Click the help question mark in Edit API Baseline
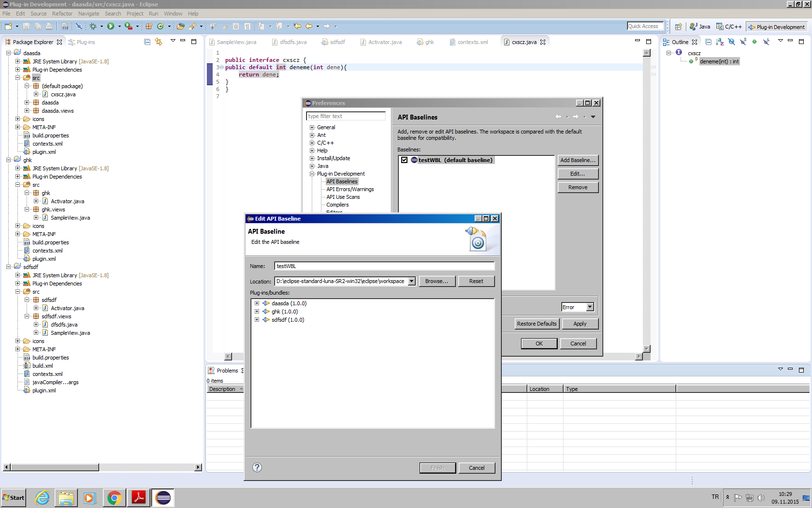The width and height of the screenshot is (812, 508). point(257,467)
